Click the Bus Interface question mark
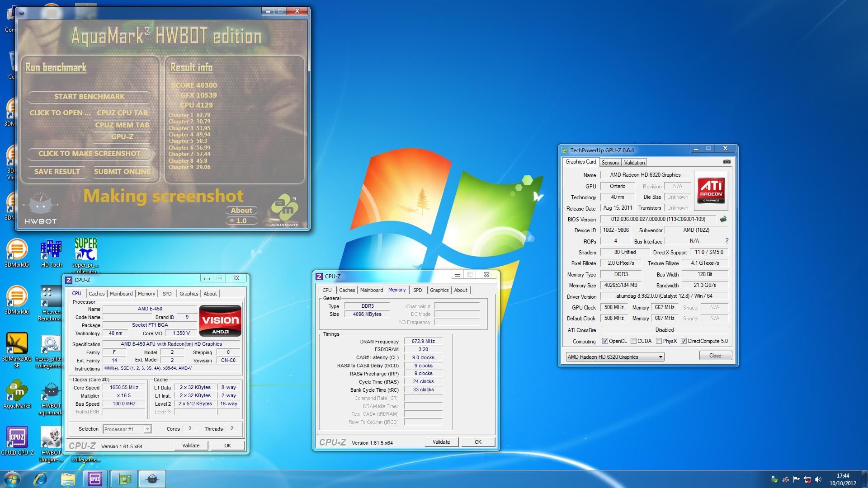The height and width of the screenshot is (488, 868). pyautogui.click(x=727, y=241)
